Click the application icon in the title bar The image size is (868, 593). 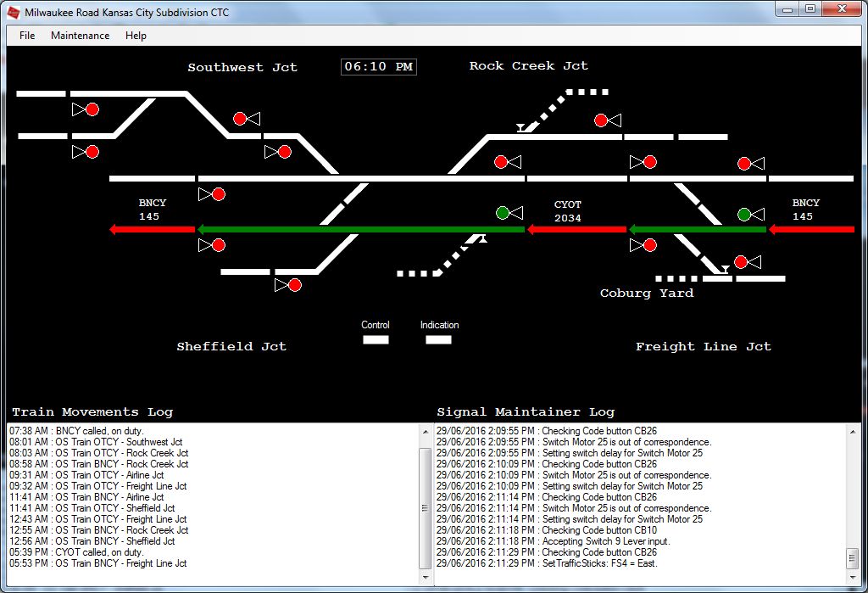tap(14, 12)
